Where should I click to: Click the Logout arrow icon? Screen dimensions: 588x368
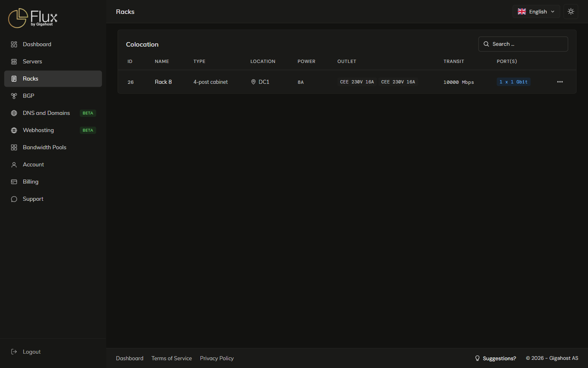coord(14,352)
